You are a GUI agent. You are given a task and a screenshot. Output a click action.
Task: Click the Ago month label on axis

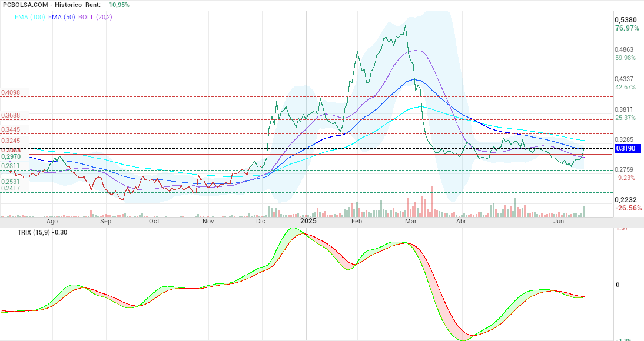(52, 221)
